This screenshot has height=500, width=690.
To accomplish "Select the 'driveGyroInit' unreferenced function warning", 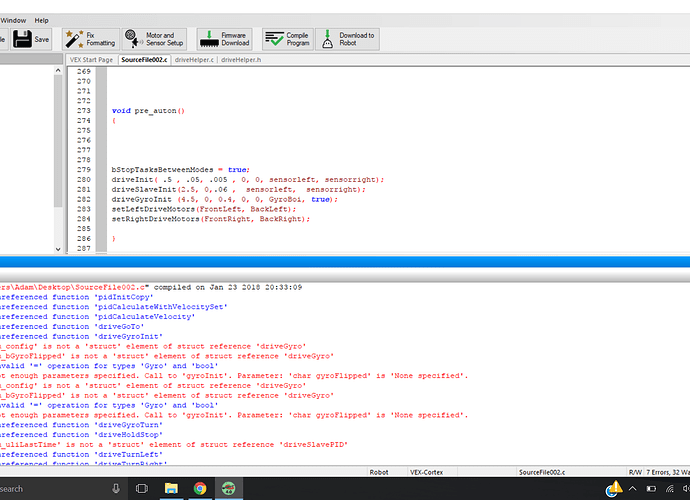I will click(81, 337).
